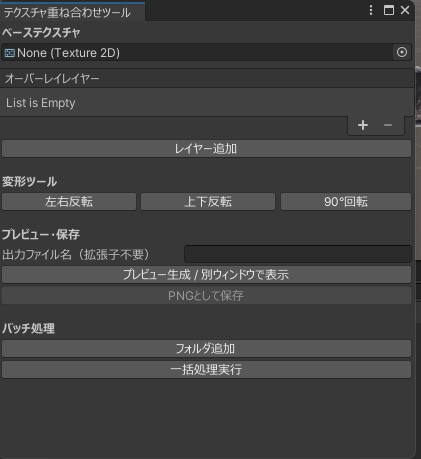Remove list element with minus icon
Screen dimensions: 421x459
[388, 125]
